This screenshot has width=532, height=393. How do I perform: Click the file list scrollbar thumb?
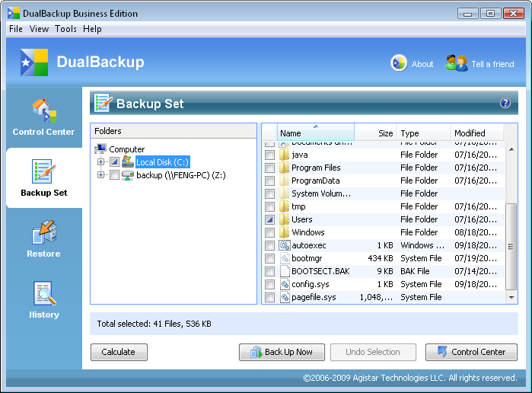point(511,247)
